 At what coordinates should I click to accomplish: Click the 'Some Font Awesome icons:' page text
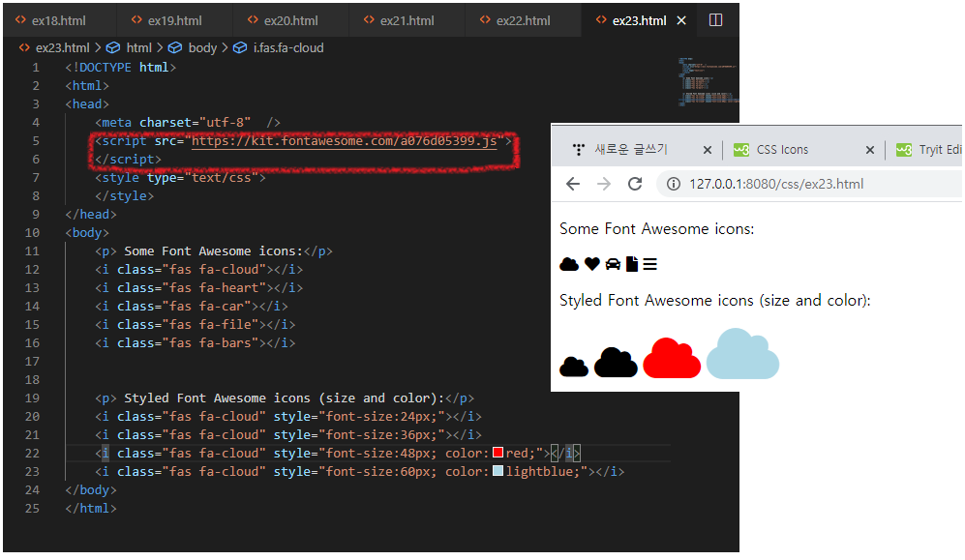point(656,228)
